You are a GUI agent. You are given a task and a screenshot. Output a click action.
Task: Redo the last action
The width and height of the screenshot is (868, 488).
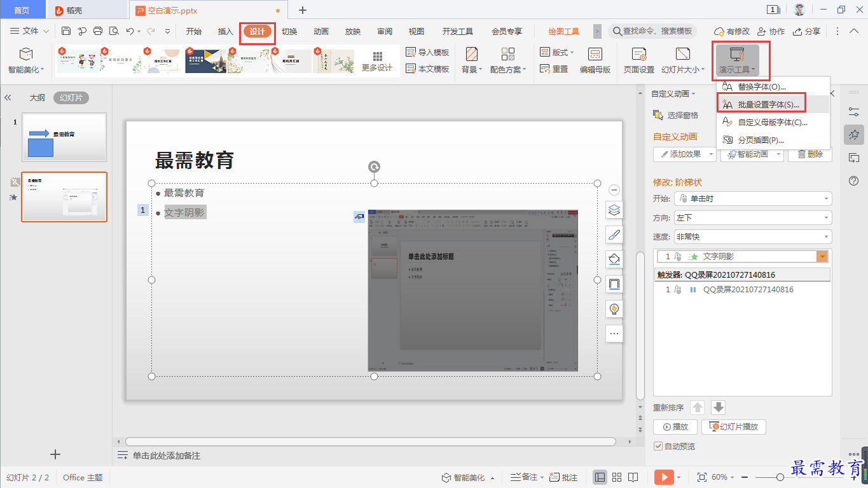pyautogui.click(x=151, y=31)
